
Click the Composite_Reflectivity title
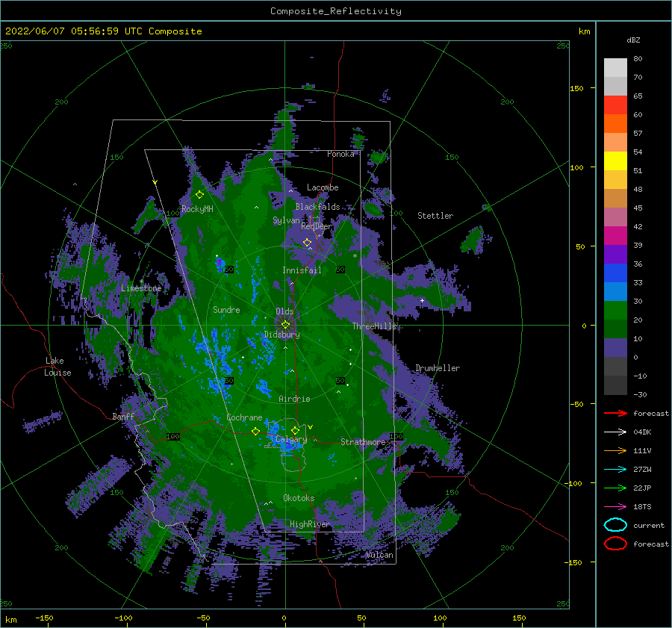pos(336,11)
